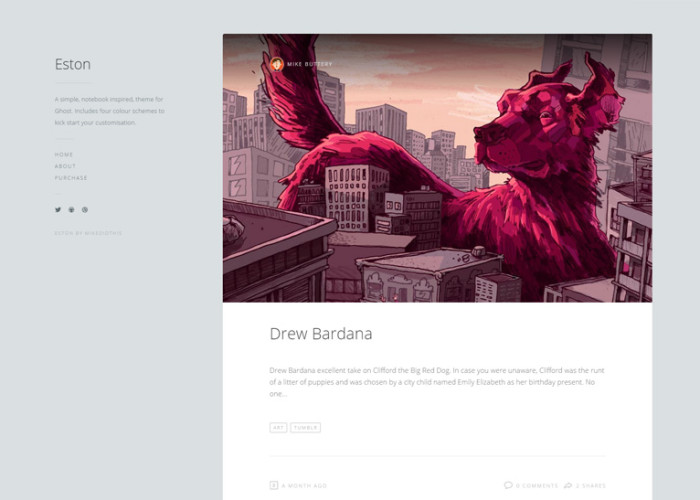Click the Mike Buttery author name

coord(309,64)
